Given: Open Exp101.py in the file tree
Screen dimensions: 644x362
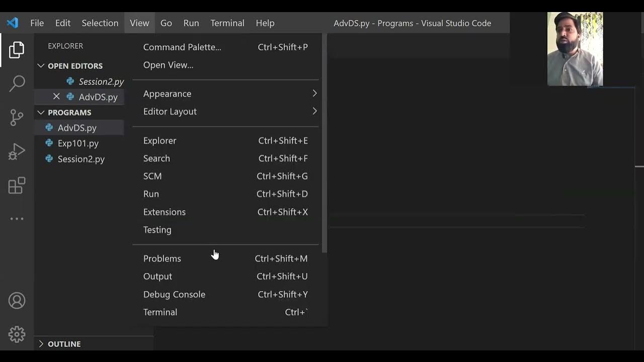Looking at the screenshot, I should [x=78, y=143].
